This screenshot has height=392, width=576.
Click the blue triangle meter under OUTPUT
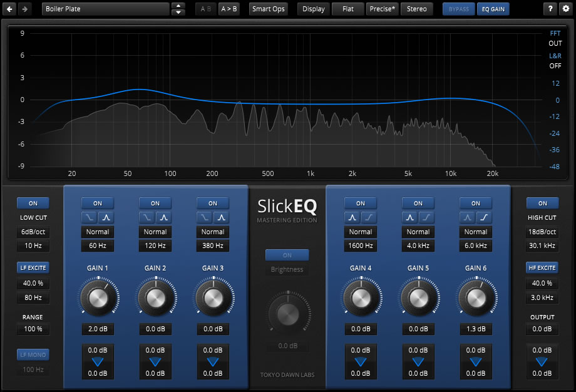point(542,362)
